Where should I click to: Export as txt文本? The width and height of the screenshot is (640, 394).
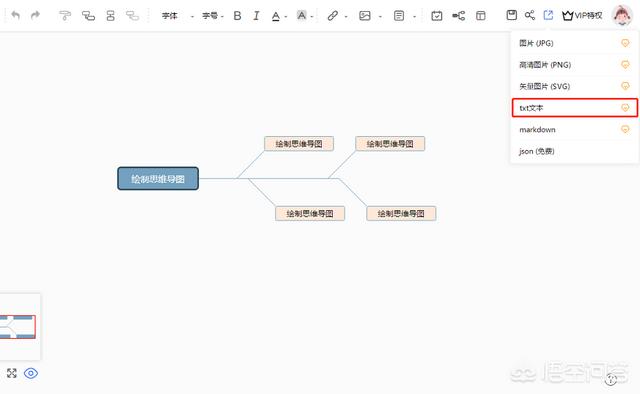574,108
